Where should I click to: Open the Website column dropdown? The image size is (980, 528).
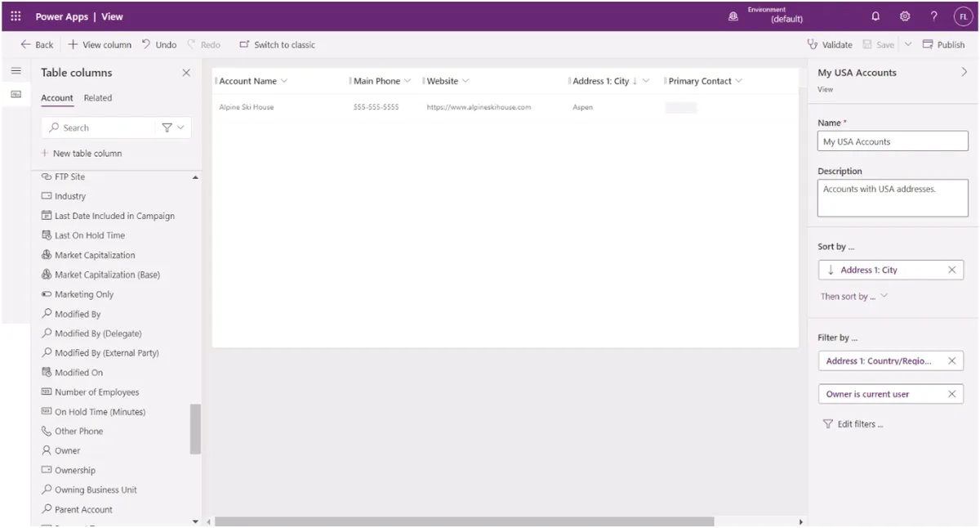tap(465, 81)
